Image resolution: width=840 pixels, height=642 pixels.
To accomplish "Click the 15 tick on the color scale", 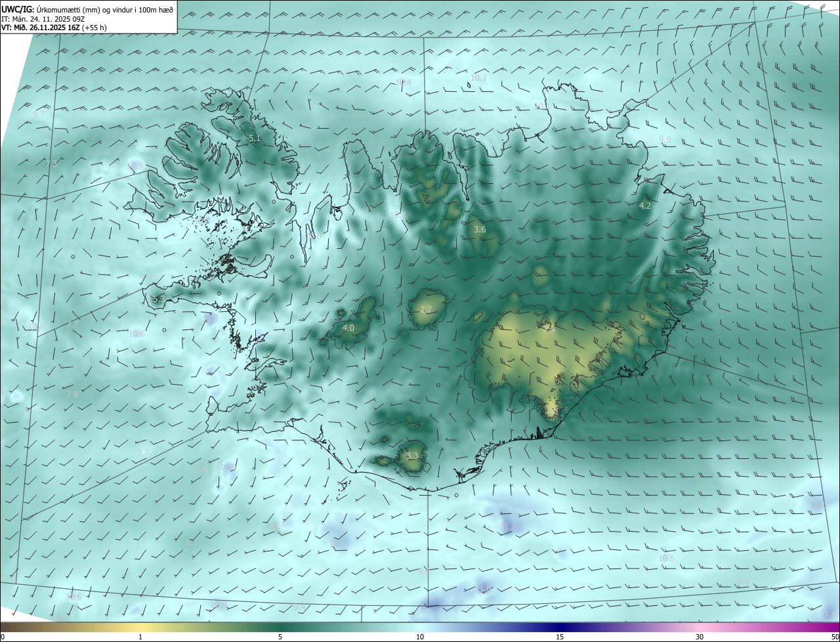I will pos(560,637).
